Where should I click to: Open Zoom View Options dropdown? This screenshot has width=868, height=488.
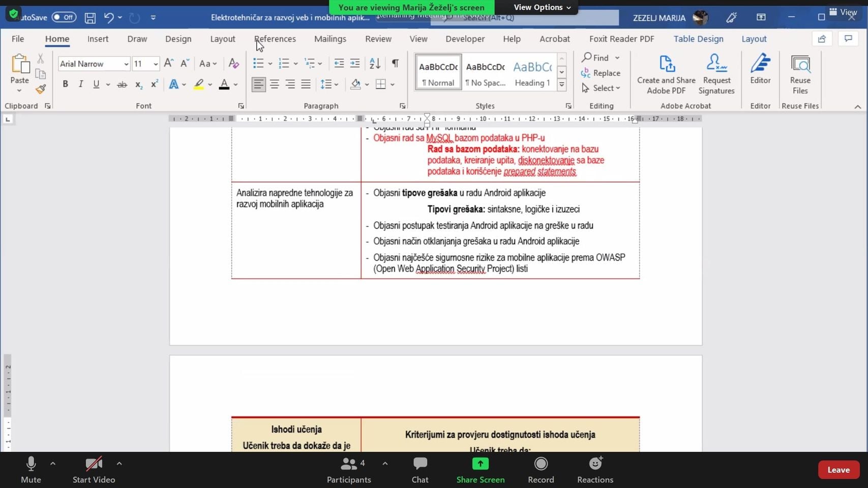click(x=542, y=7)
